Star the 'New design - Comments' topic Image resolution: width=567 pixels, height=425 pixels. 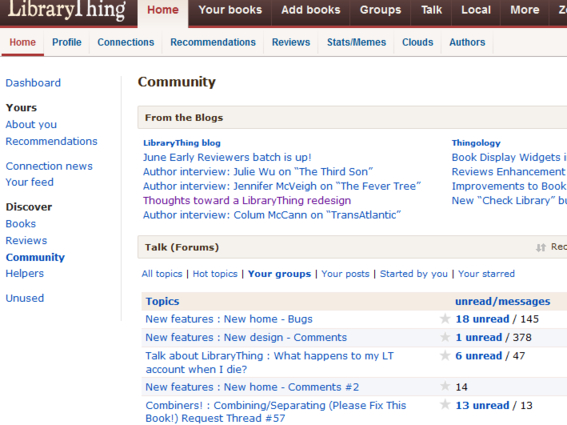click(445, 337)
